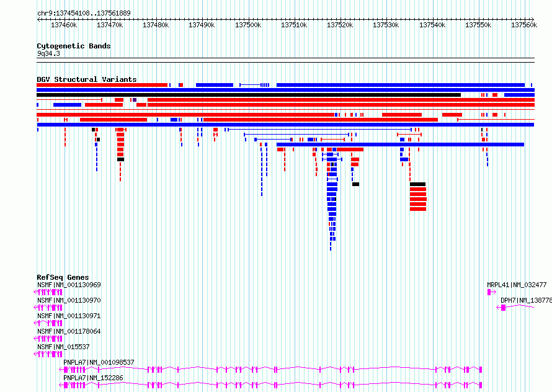Click the MRPL41 gene glyph
This screenshot has width=552, height=392.
coord(491,292)
